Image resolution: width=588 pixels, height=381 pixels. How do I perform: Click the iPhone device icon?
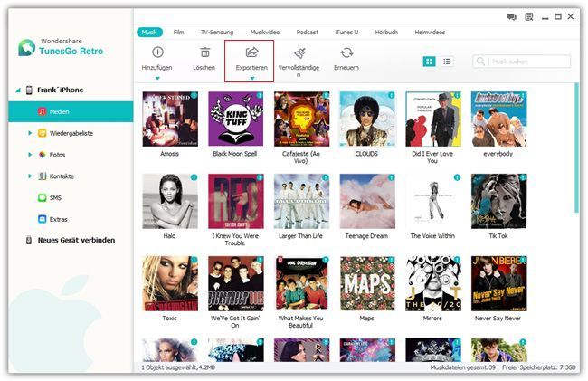29,90
